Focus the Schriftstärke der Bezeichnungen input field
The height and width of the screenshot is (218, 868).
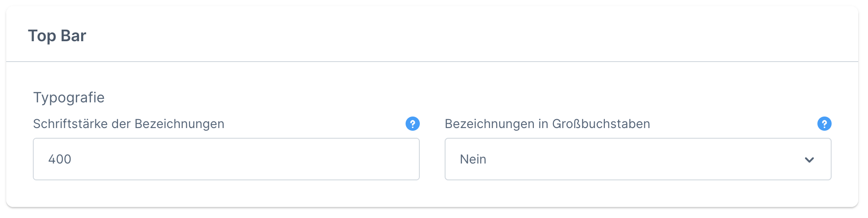click(x=226, y=159)
